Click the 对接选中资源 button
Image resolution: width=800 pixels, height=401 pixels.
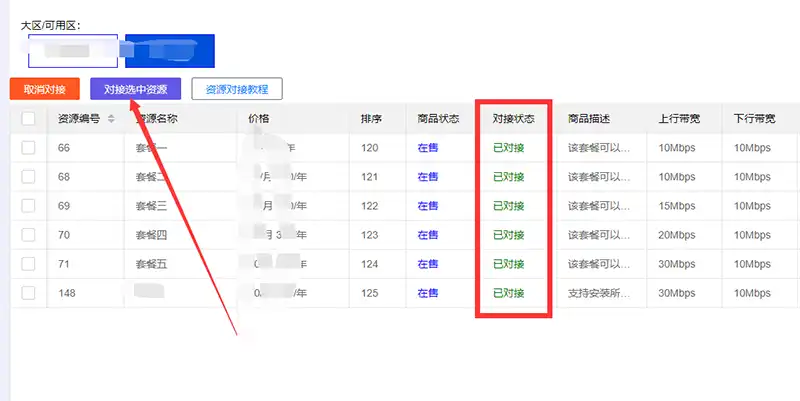135,89
